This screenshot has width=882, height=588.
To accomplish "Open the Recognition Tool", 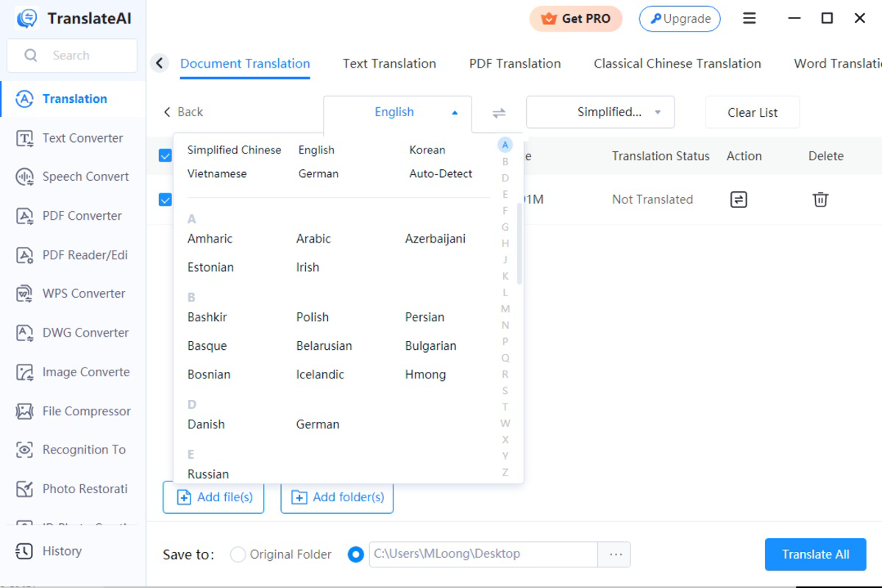I will tap(73, 450).
